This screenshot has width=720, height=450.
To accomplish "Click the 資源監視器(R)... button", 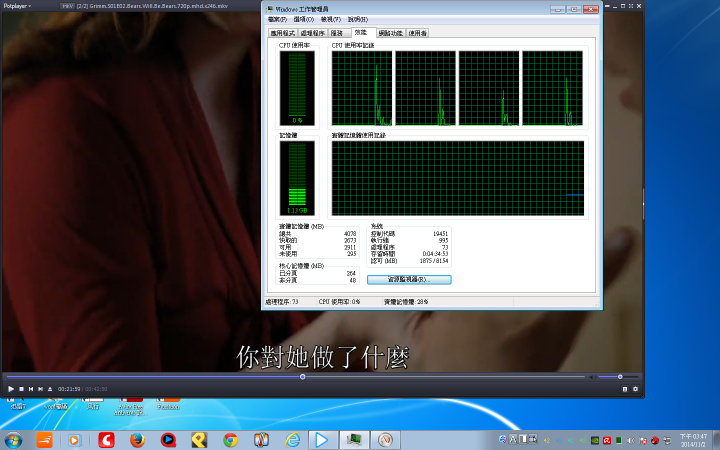I will [409, 279].
